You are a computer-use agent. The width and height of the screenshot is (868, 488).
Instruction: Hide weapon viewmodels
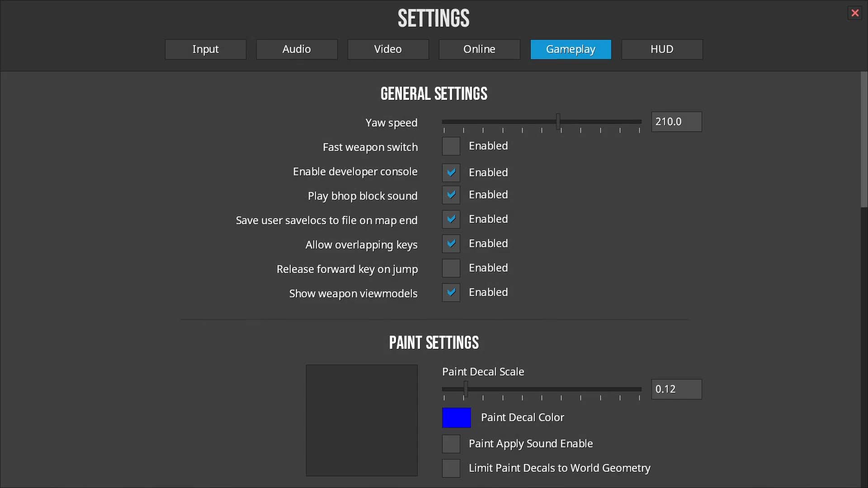tap(451, 292)
